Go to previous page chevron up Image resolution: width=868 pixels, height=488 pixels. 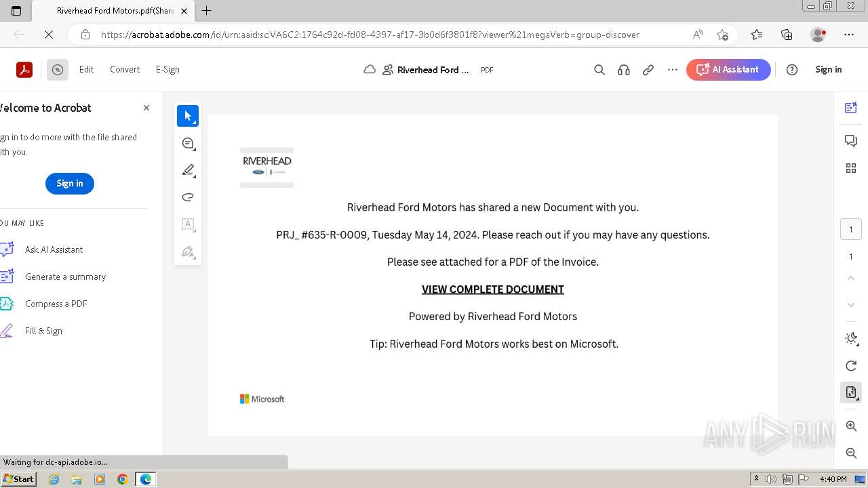pos(851,278)
